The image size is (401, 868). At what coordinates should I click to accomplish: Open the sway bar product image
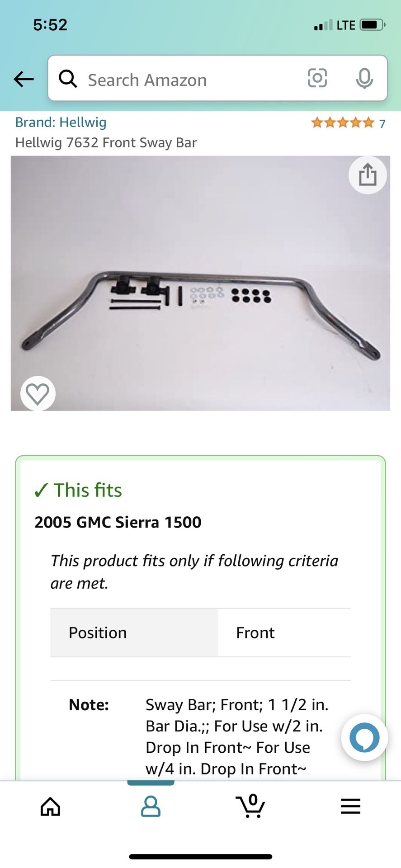click(200, 283)
